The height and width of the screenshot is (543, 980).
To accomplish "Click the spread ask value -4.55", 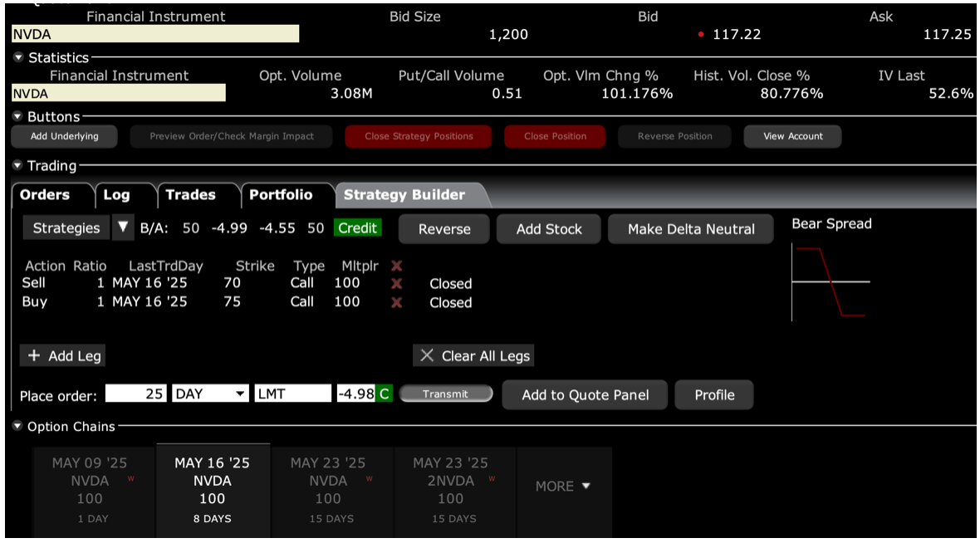I will pyautogui.click(x=277, y=228).
